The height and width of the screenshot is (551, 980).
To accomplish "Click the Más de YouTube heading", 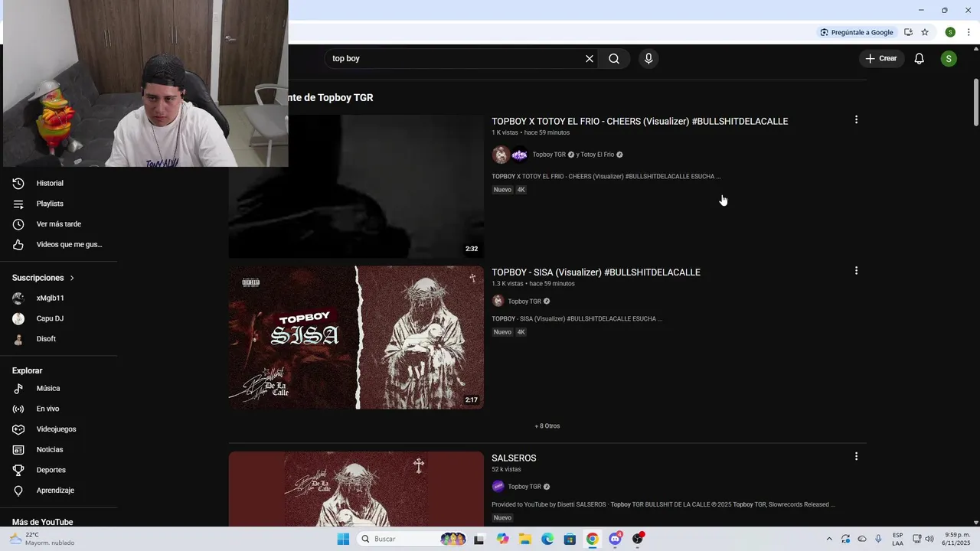I will pos(42,522).
